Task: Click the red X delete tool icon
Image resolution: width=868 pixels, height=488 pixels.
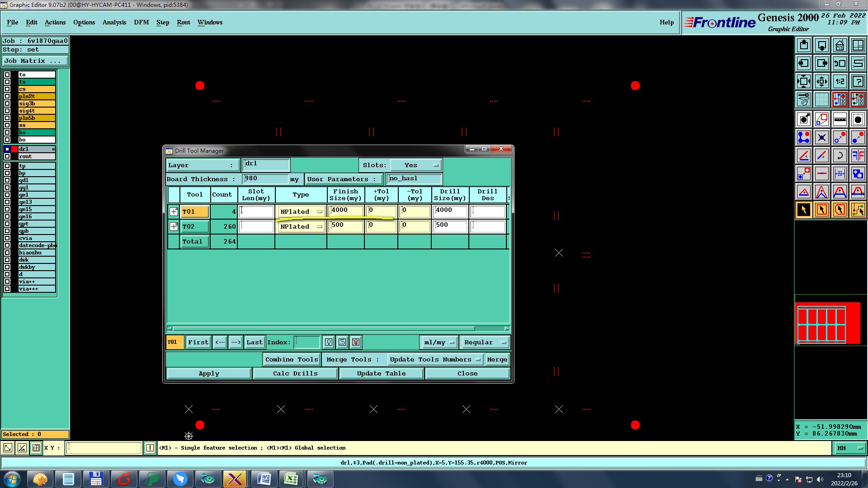Action: pos(356,342)
